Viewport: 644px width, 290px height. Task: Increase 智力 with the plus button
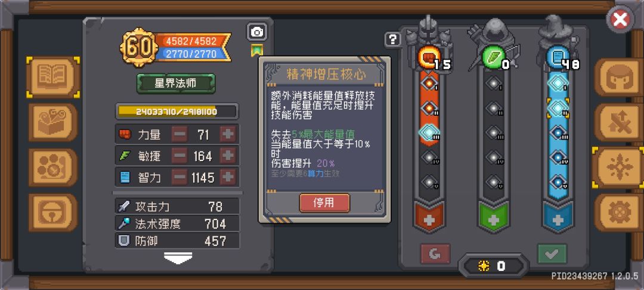(228, 177)
